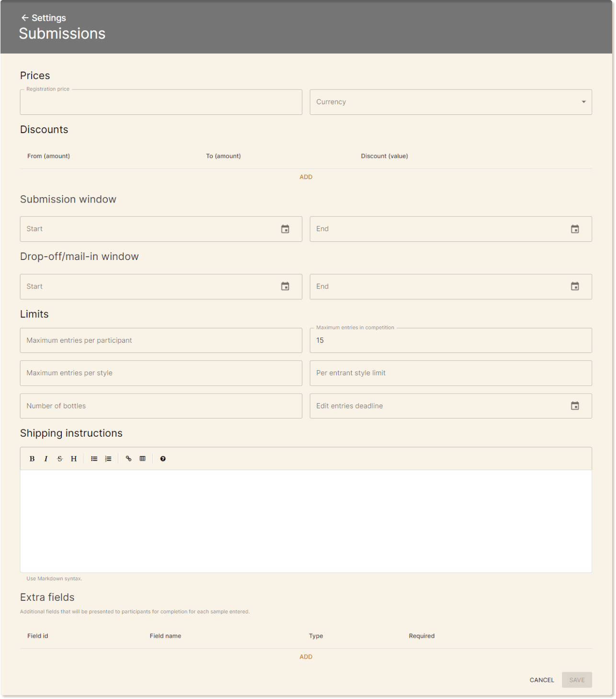Open calendar for Edit entries deadline
The height and width of the screenshot is (699, 616).
[575, 406]
